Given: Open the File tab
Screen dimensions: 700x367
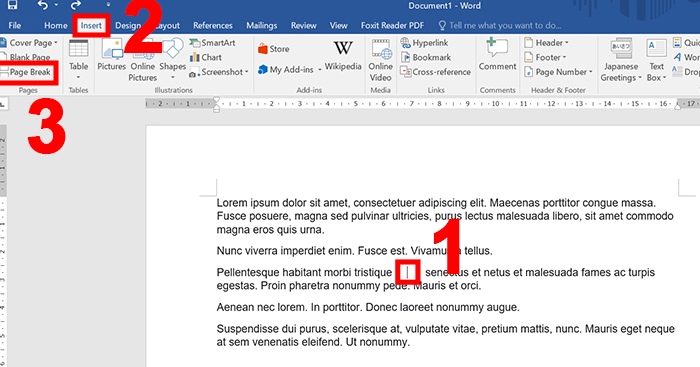Looking at the screenshot, I should (x=15, y=25).
